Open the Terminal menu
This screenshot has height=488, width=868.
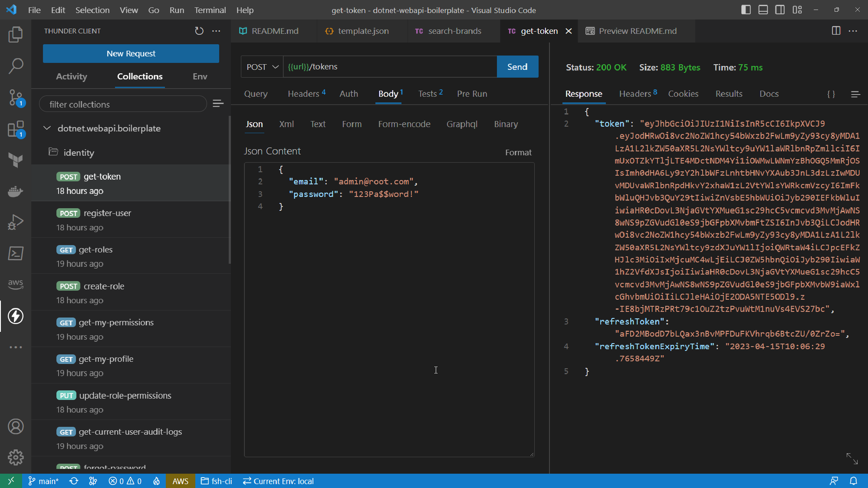tap(210, 10)
